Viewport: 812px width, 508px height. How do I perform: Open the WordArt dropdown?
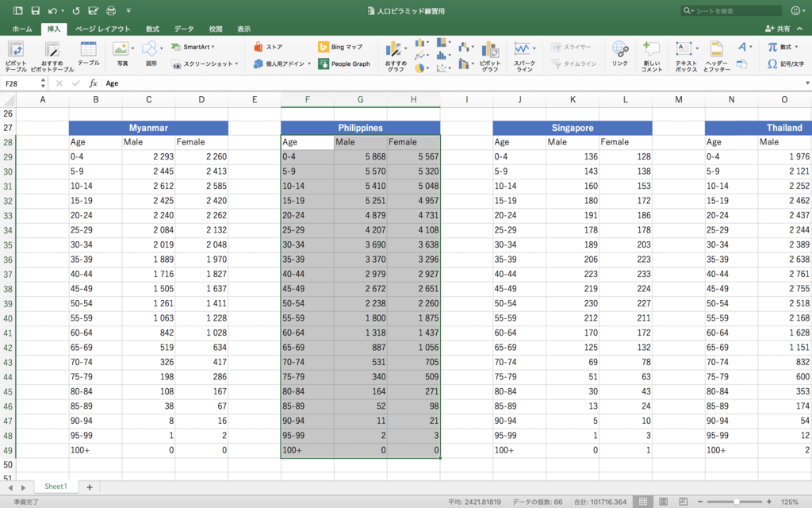(x=751, y=47)
